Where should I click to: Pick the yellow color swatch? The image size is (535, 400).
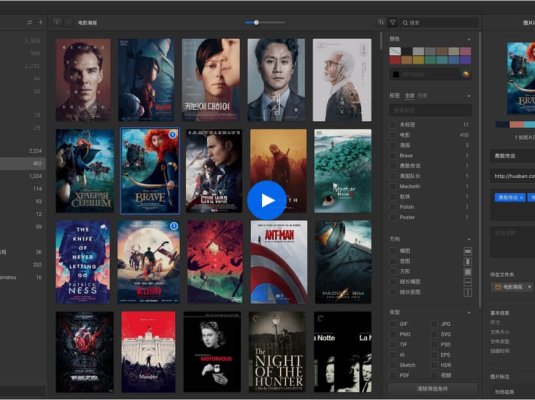[x=418, y=60]
